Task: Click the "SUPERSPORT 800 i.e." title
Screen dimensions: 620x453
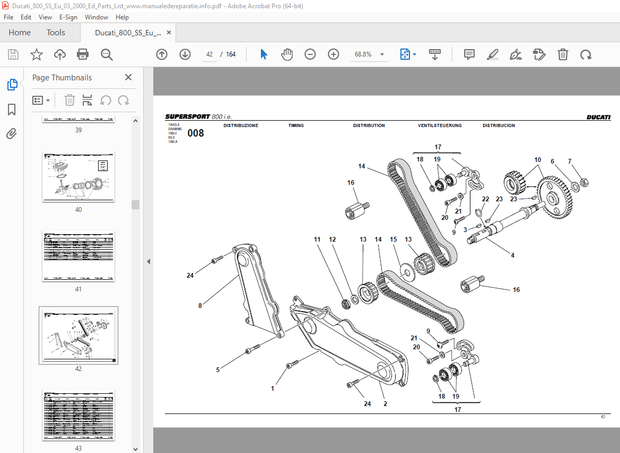Action: 198,117
